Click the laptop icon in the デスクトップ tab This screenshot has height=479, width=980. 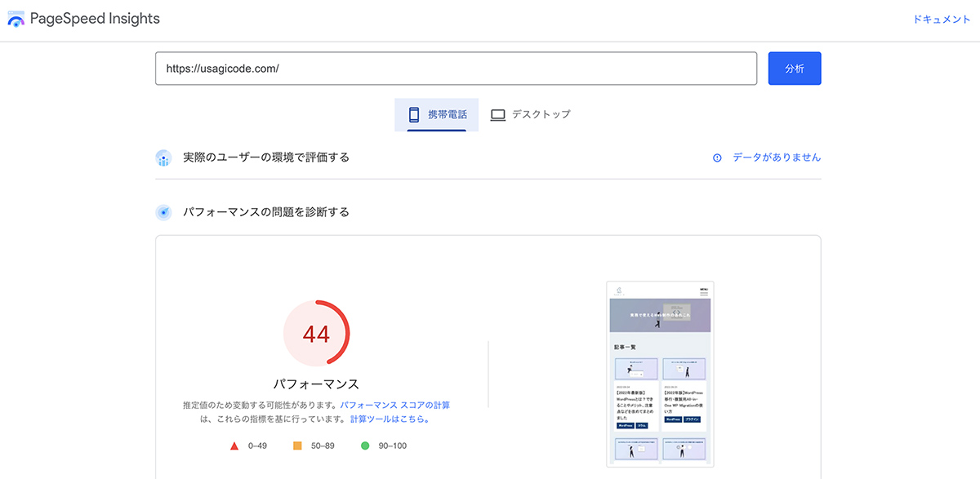[x=498, y=115]
